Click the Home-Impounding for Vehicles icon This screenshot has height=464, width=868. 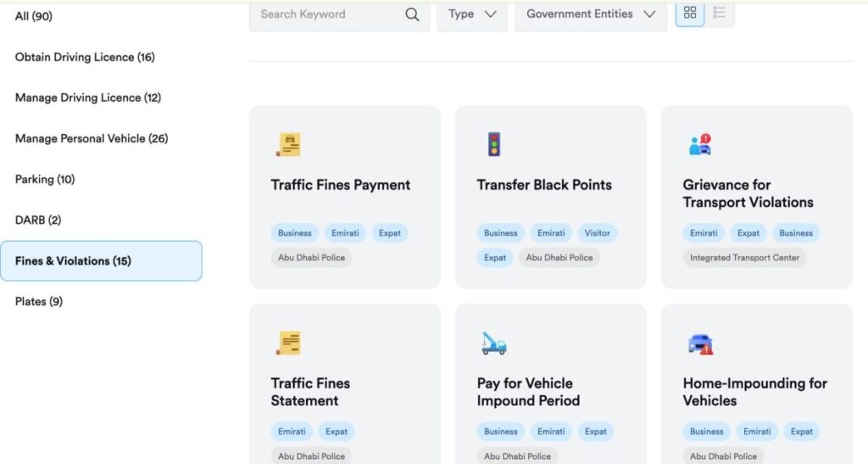click(700, 344)
